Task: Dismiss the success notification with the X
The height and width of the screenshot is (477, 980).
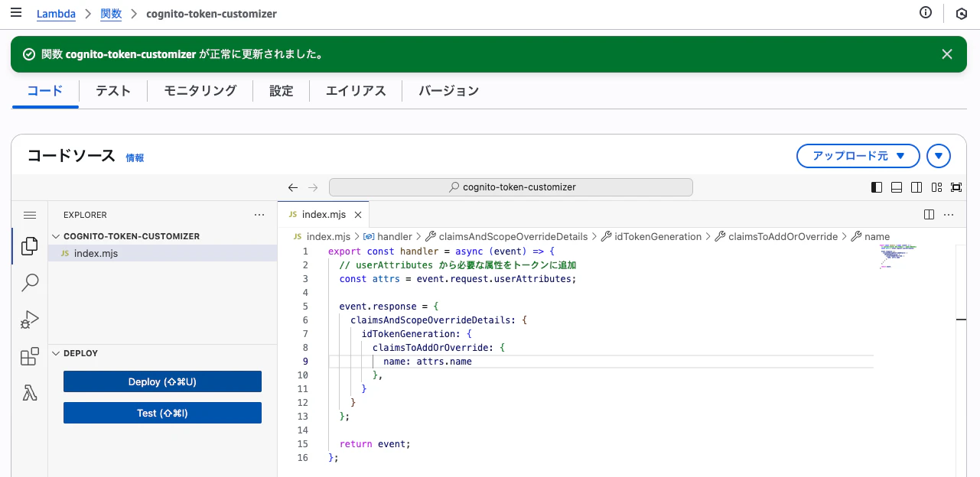Action: coord(946,54)
